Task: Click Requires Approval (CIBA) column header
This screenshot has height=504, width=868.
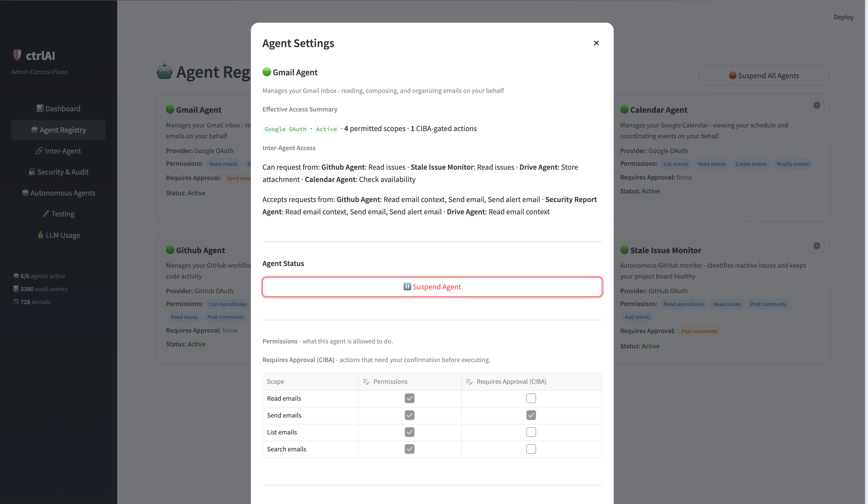Action: pyautogui.click(x=511, y=382)
